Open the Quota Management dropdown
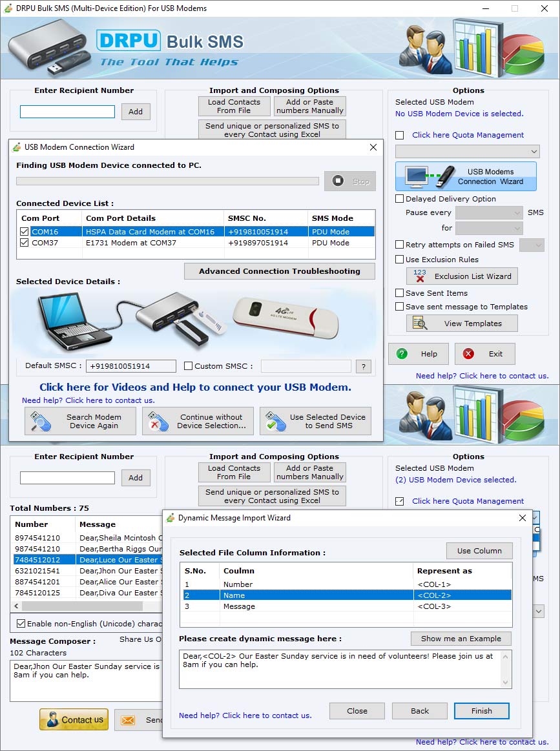560x751 pixels. (466, 151)
